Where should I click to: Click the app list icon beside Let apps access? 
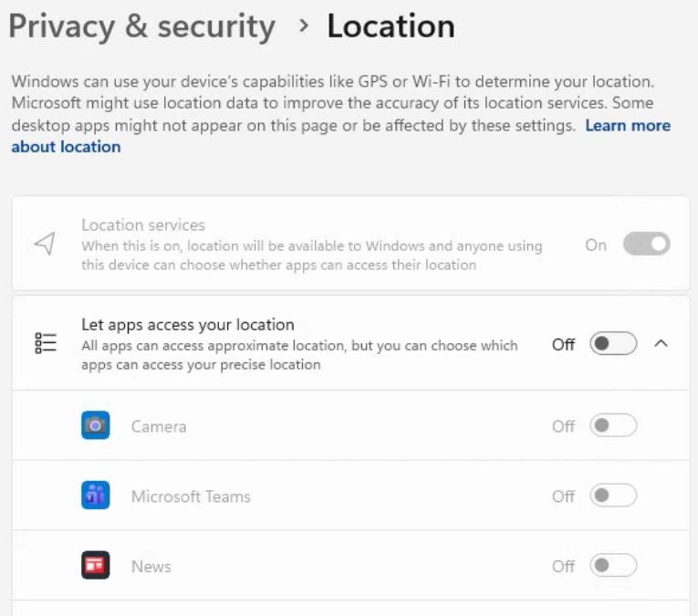click(46, 343)
